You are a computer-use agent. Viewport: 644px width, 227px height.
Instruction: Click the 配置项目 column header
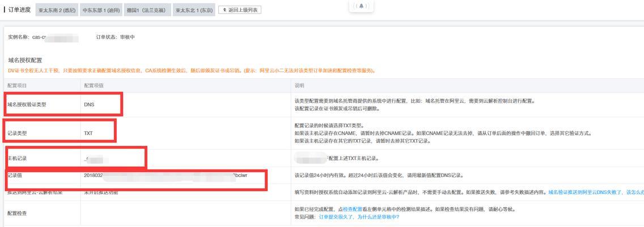click(17, 86)
